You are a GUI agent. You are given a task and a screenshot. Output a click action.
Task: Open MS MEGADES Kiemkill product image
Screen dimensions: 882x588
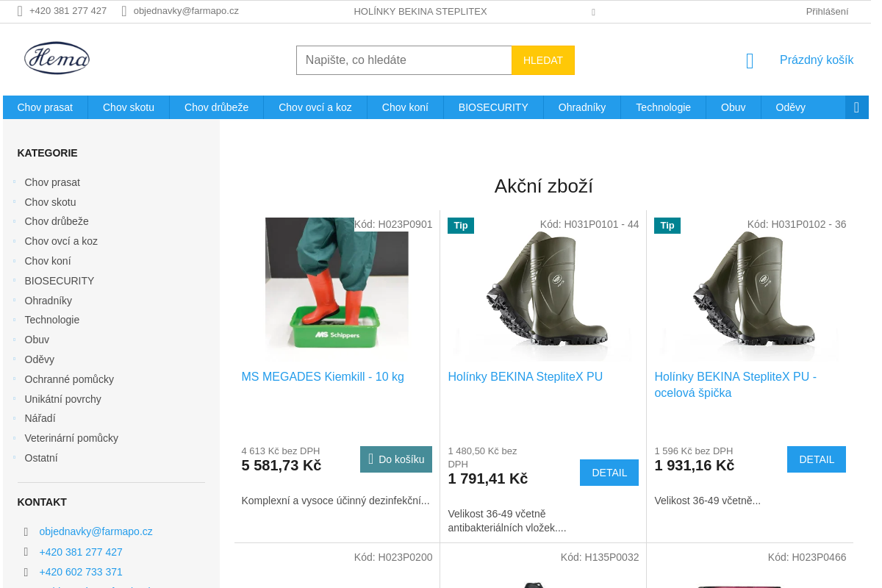coord(337,289)
